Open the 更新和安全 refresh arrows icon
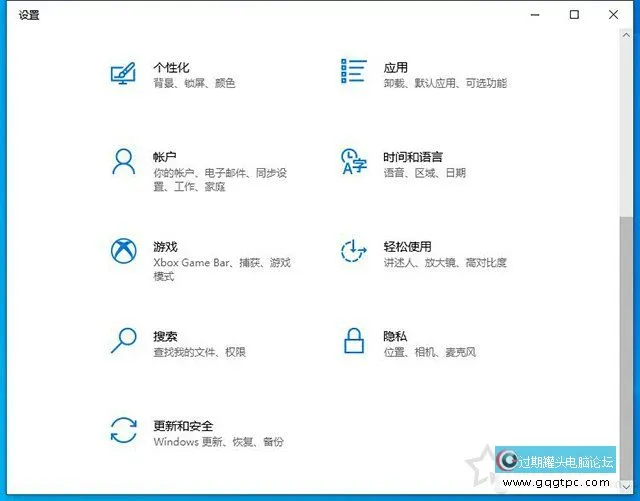Screen dimensions: 640x501 (x=124, y=430)
